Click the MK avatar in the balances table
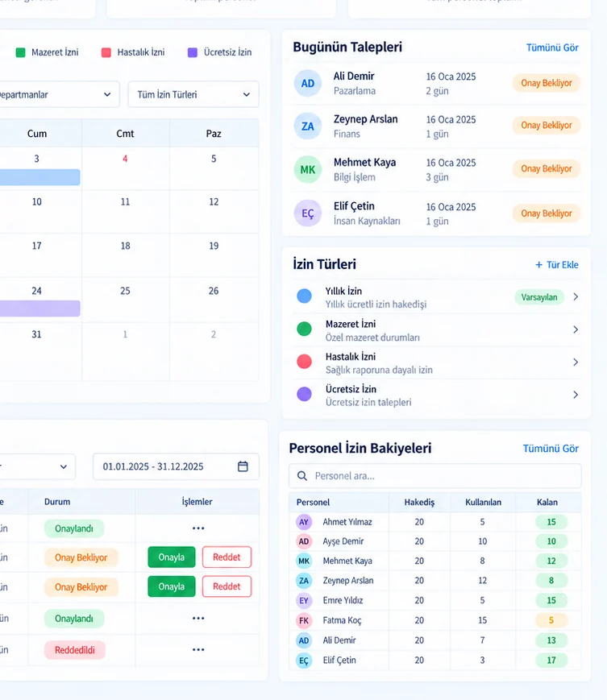This screenshot has height=700, width=607. click(x=304, y=561)
